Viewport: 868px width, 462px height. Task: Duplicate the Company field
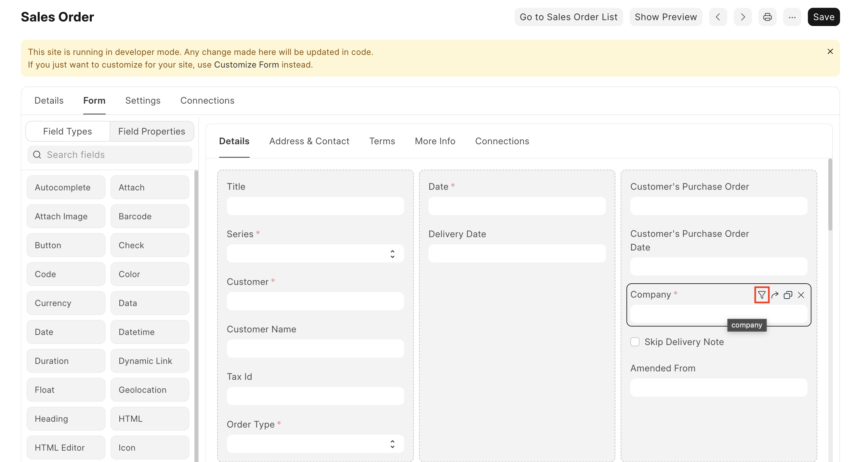pos(788,295)
